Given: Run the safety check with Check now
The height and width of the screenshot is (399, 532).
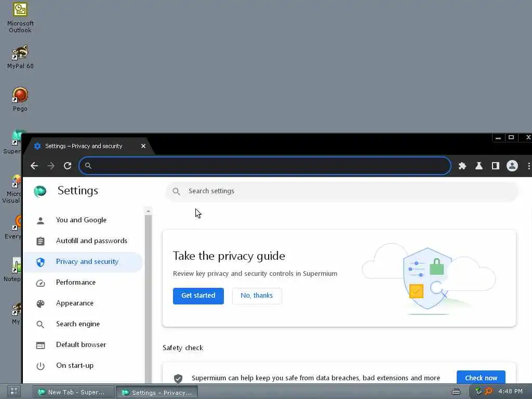Looking at the screenshot, I should tap(481, 378).
